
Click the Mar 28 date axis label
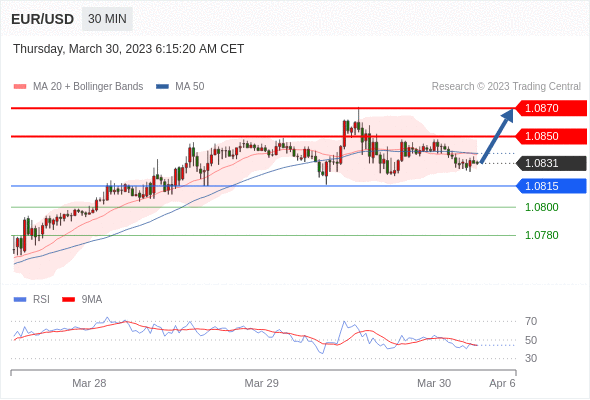(89, 383)
